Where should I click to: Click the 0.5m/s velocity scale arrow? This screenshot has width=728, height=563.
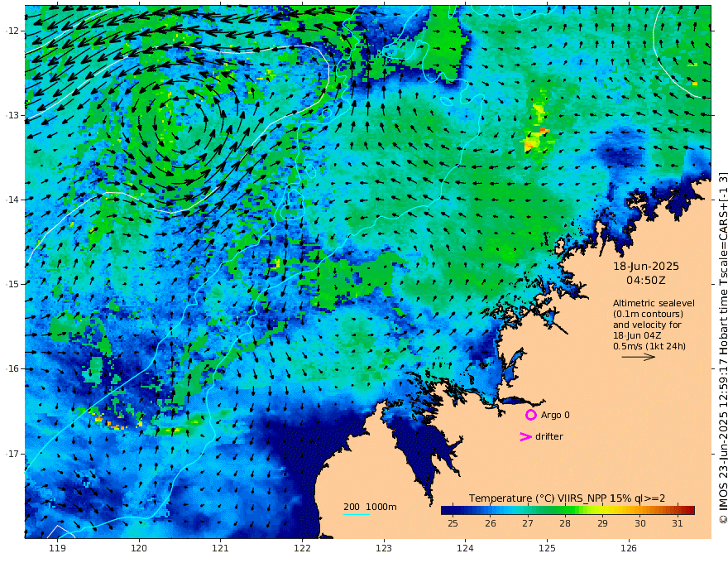639,357
